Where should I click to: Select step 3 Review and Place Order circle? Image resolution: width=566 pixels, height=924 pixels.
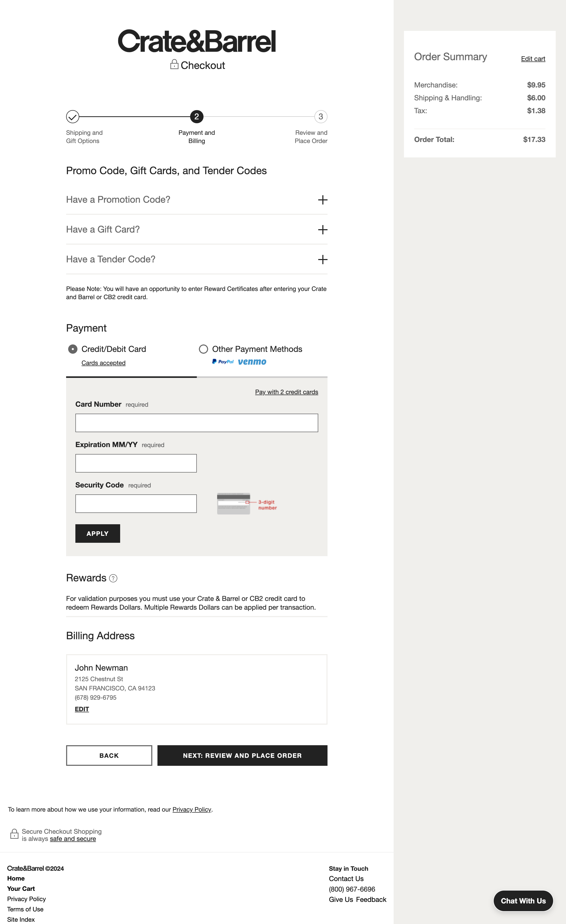pos(321,117)
